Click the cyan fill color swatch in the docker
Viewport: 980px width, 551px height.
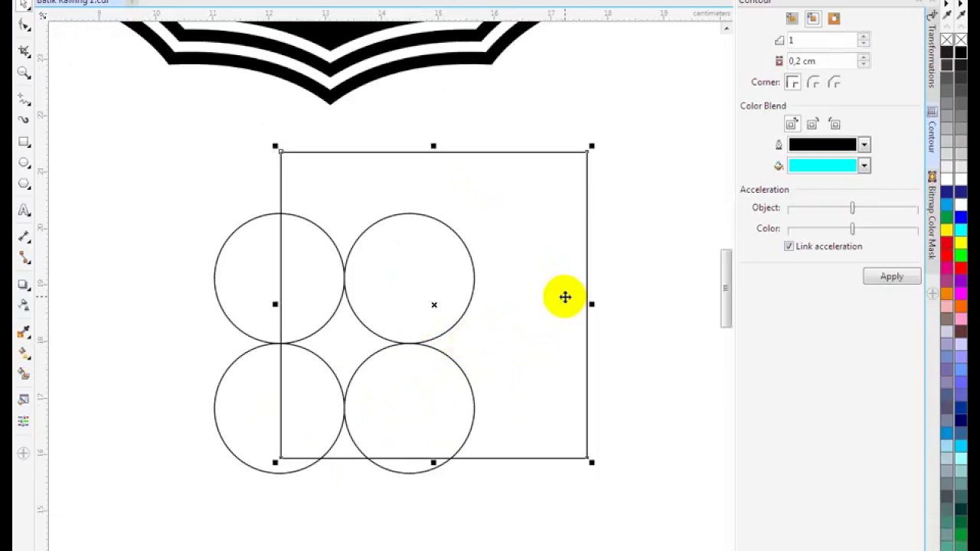[x=822, y=165]
